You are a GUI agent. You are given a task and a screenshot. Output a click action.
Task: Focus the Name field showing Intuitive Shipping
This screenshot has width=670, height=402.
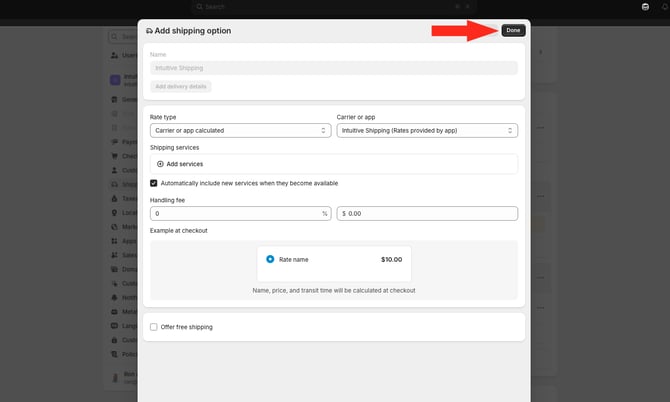point(334,68)
